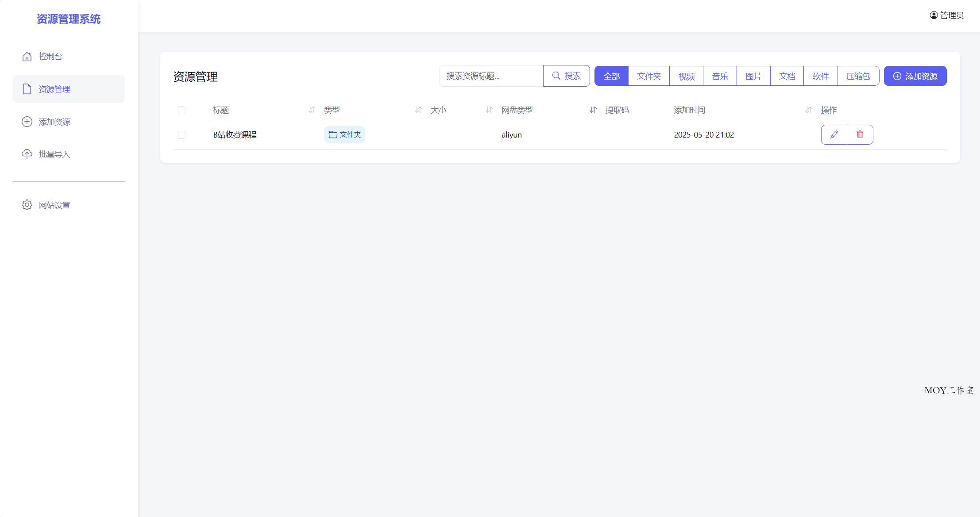
Task: Click the plus circle icon in sidebar 添加资源
Action: (x=27, y=122)
